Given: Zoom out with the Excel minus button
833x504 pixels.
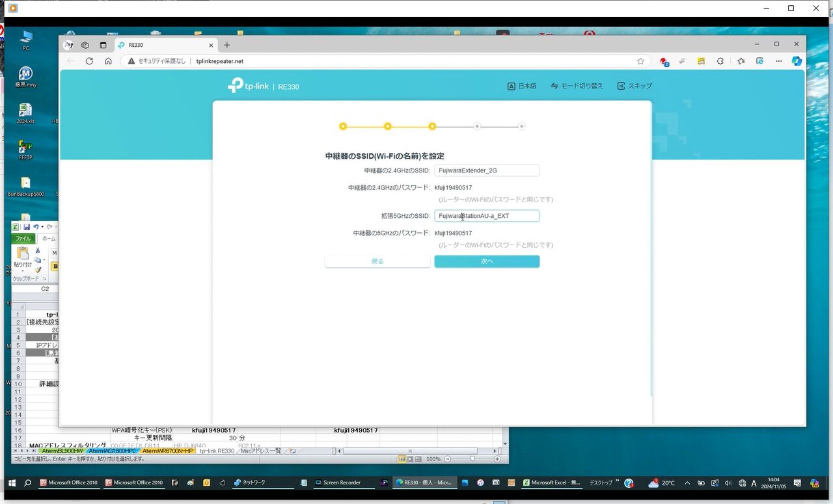Looking at the screenshot, I should point(446,459).
